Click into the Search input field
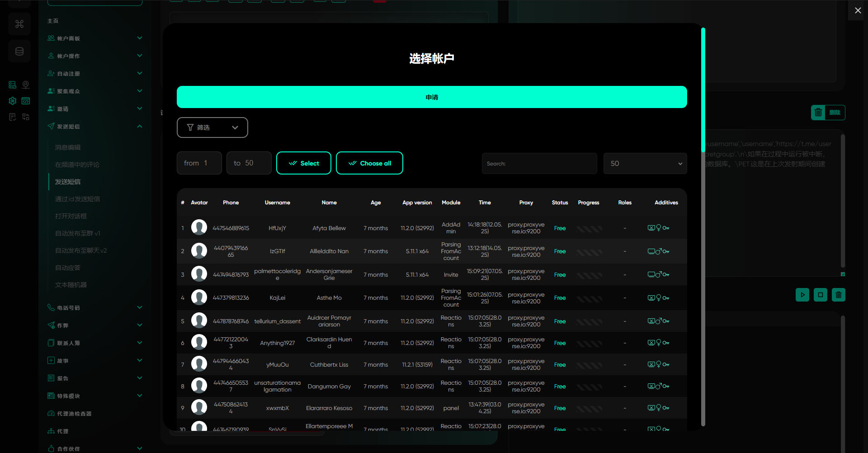The height and width of the screenshot is (453, 868). pyautogui.click(x=539, y=164)
